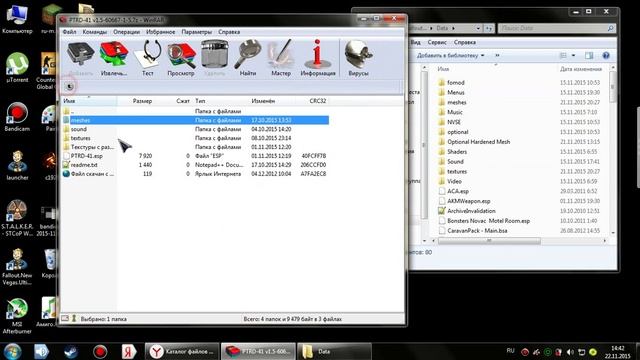Open the MSI Afterburner desktop icon

[x=17, y=316]
